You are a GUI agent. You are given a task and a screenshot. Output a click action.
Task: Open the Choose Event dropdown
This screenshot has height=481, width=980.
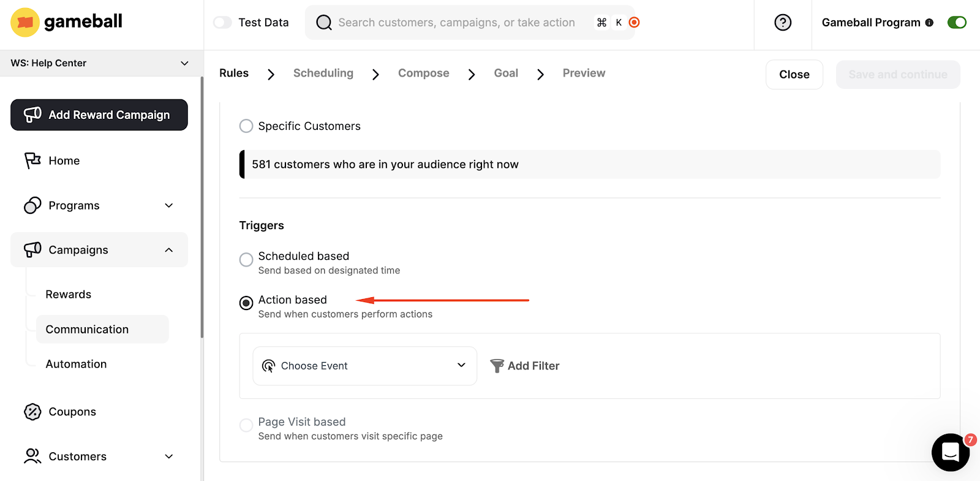[x=364, y=366]
